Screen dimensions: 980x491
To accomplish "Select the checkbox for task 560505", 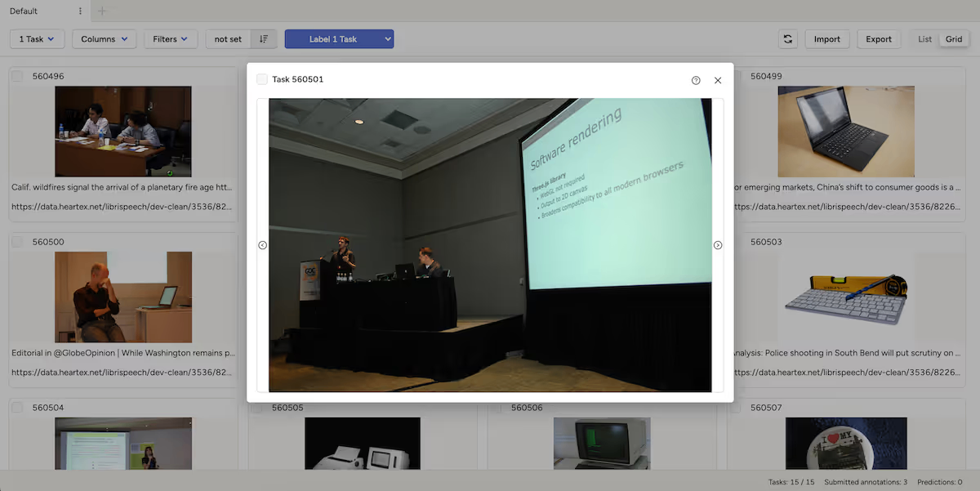I will pyautogui.click(x=257, y=408).
